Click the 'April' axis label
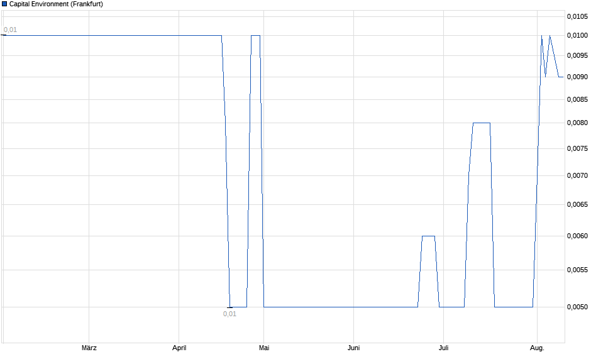 click(179, 348)
